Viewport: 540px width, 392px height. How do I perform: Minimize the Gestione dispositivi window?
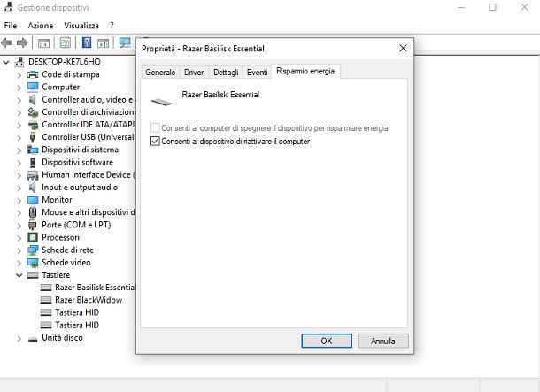point(461,7)
